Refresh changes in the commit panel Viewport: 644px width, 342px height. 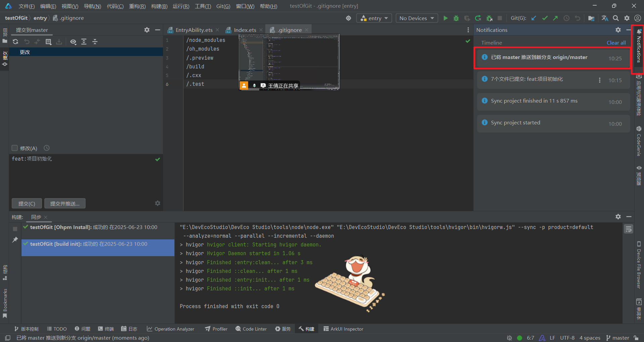pos(15,42)
